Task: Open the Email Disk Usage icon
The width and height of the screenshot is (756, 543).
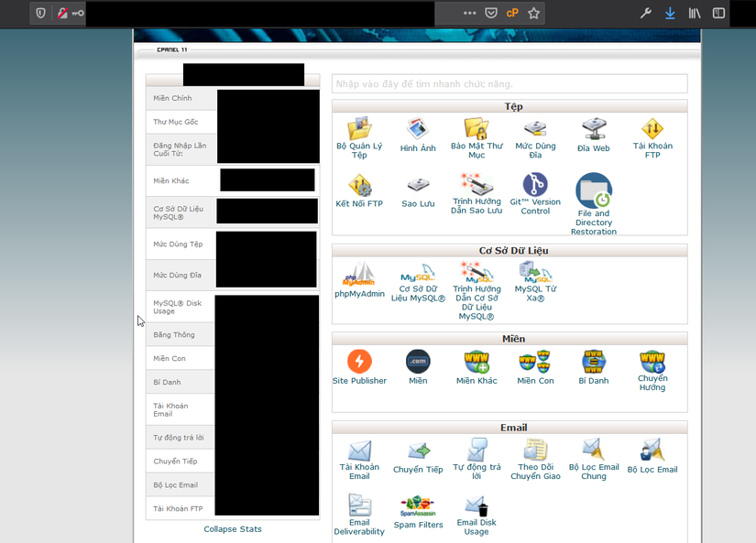Action: point(477,506)
